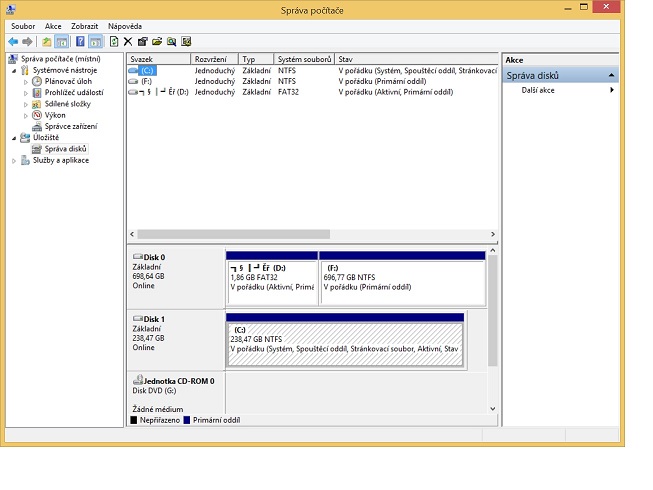Click the Disk 0 drive icon
This screenshot has height=490, width=653.
(138, 256)
